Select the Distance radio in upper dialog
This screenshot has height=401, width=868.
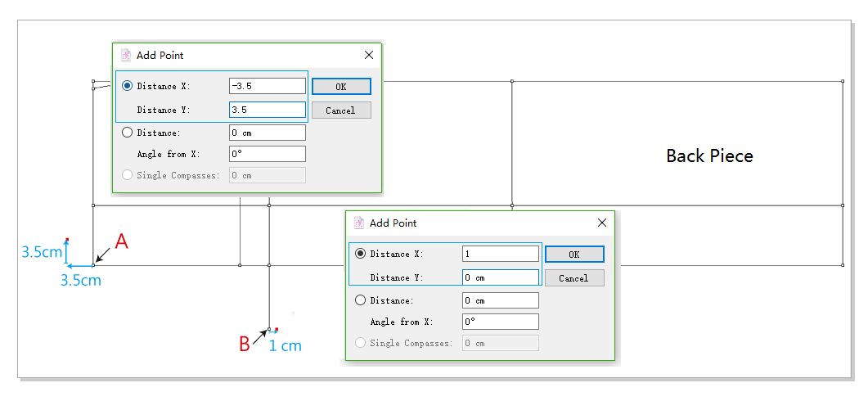[x=127, y=133]
